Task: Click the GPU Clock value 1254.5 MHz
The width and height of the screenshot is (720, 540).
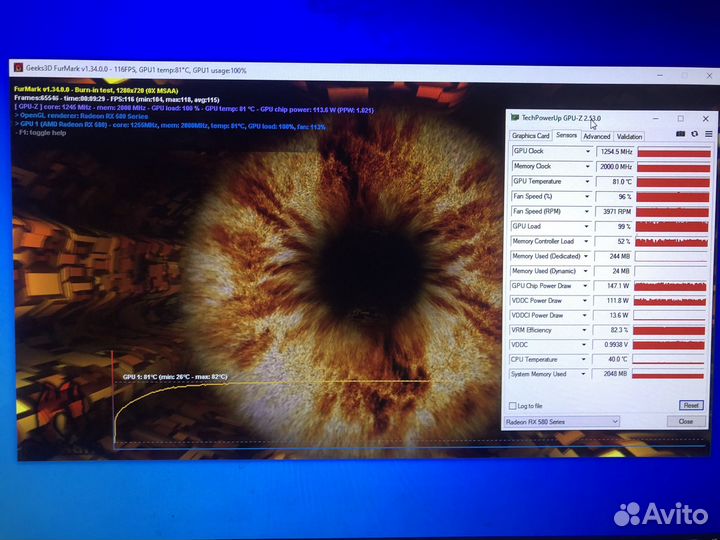Action: pos(615,152)
